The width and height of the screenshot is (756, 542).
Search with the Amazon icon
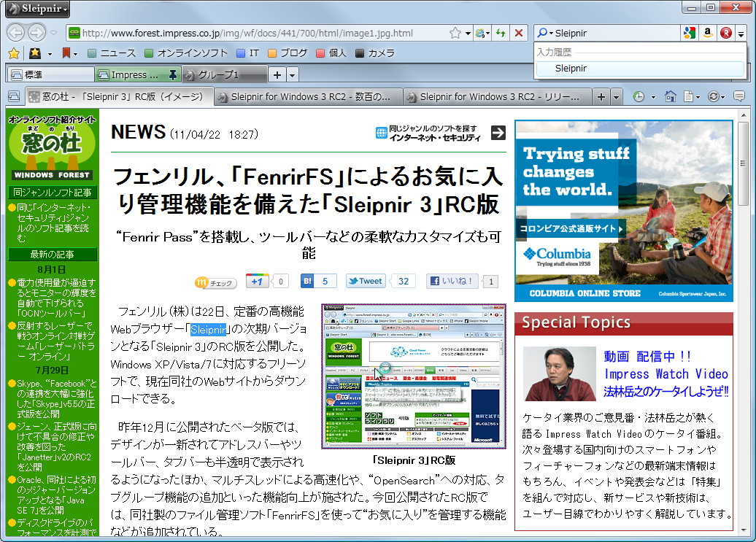tap(707, 33)
